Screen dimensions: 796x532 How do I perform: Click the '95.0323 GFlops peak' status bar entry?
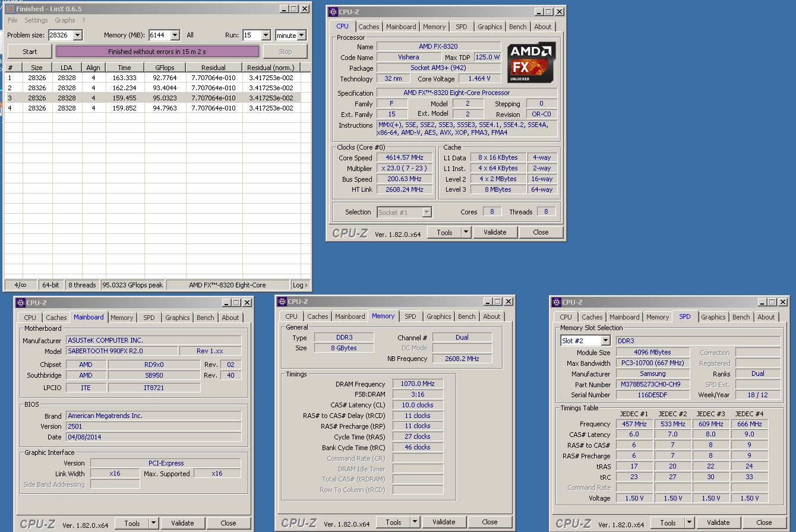133,285
